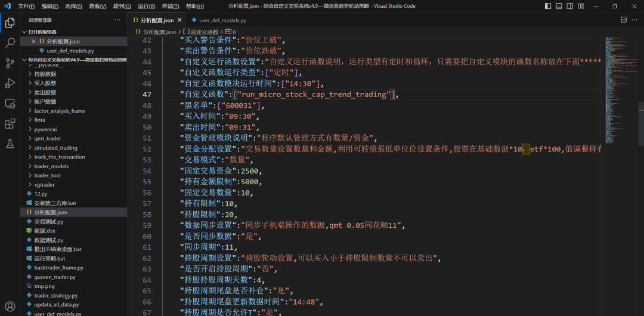Collapse the project root folder section
Image resolution: width=644 pixels, height=316 pixels.
[x=74, y=60]
